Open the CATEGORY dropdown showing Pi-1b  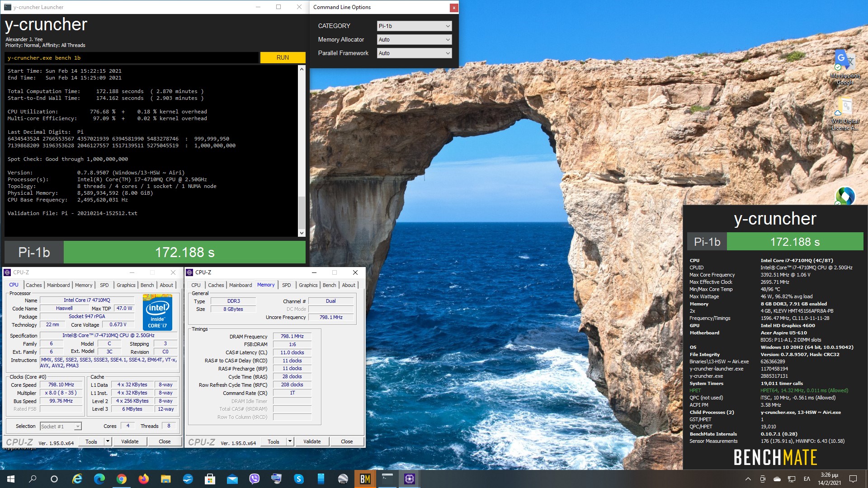[414, 26]
